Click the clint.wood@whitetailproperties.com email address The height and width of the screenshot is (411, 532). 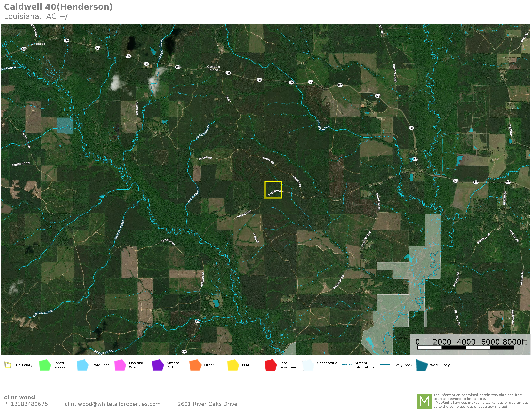(x=113, y=404)
